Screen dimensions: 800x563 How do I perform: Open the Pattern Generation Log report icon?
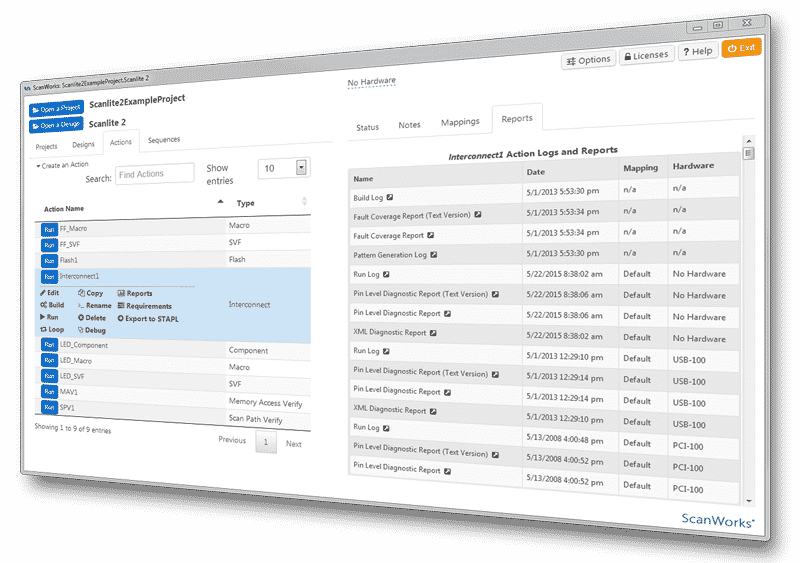434,255
